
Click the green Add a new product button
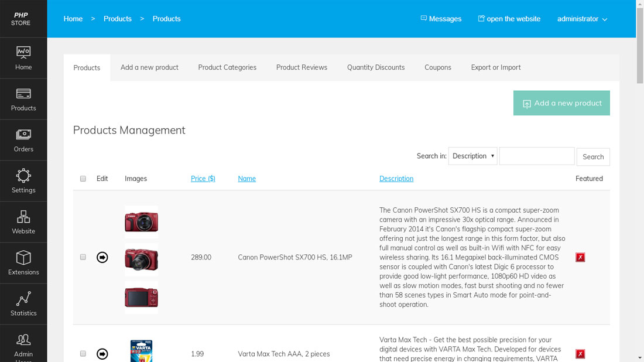(x=561, y=103)
